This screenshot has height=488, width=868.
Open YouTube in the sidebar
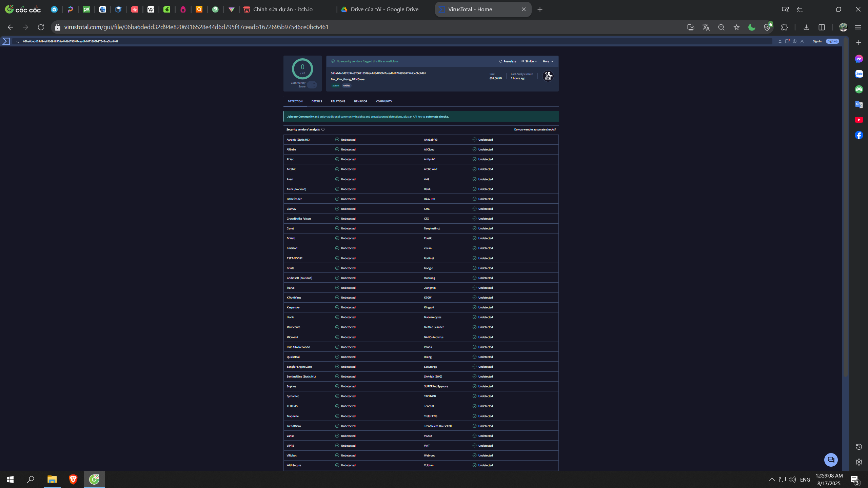[859, 120]
